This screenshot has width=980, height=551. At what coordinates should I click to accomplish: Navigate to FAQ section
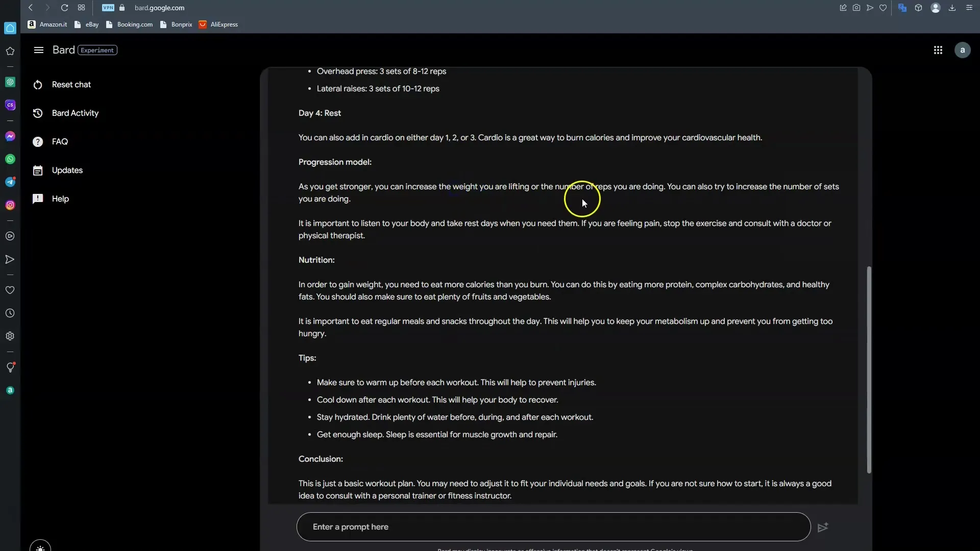59,141
